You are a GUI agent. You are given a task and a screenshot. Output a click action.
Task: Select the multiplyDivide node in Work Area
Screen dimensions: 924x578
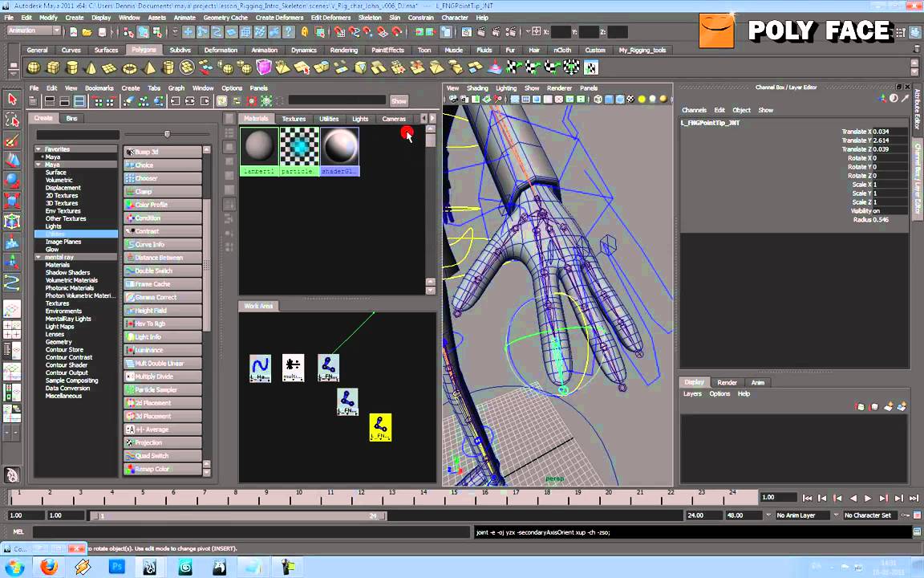(293, 368)
